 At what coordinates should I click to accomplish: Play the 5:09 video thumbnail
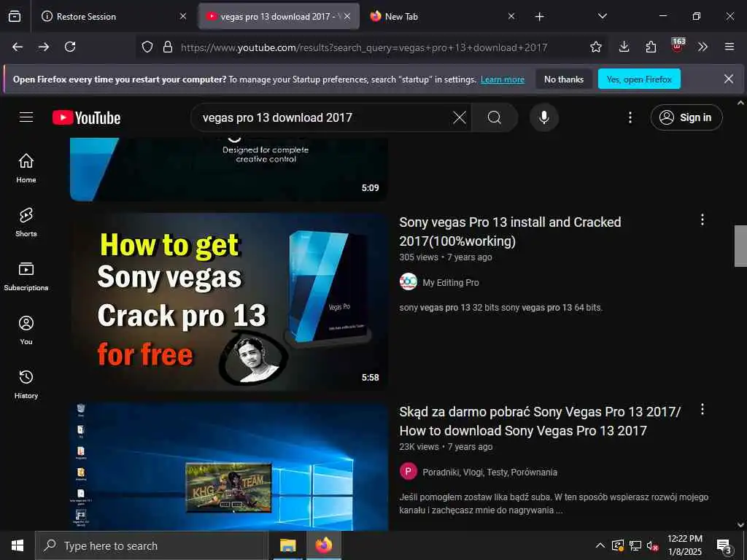(228, 169)
